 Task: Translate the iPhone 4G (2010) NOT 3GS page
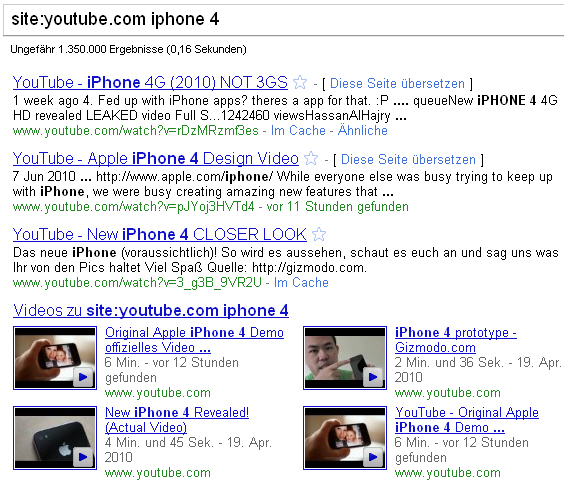[x=397, y=83]
